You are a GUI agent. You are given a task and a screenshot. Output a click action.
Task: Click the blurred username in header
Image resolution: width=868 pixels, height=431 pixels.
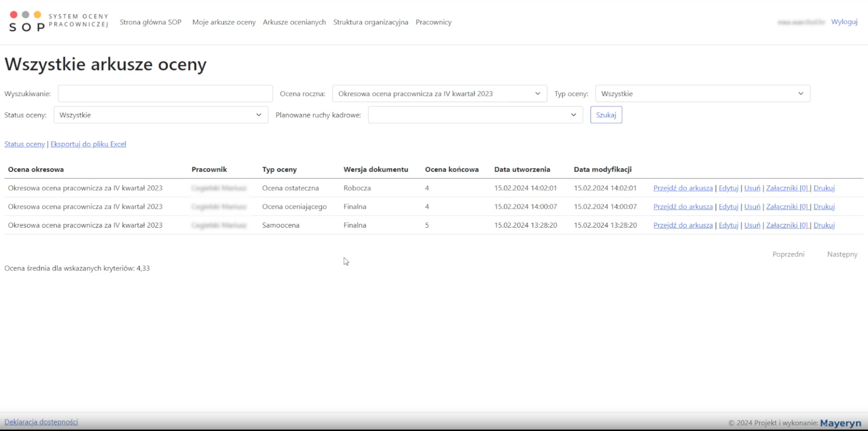(x=801, y=22)
